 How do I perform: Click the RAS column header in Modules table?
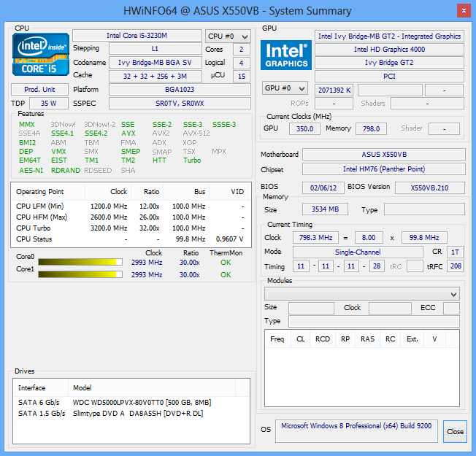point(367,339)
